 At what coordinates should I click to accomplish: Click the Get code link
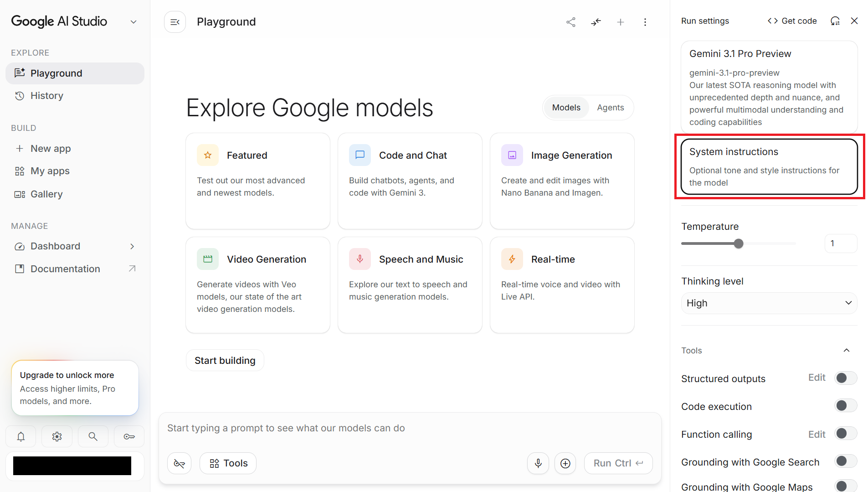792,21
